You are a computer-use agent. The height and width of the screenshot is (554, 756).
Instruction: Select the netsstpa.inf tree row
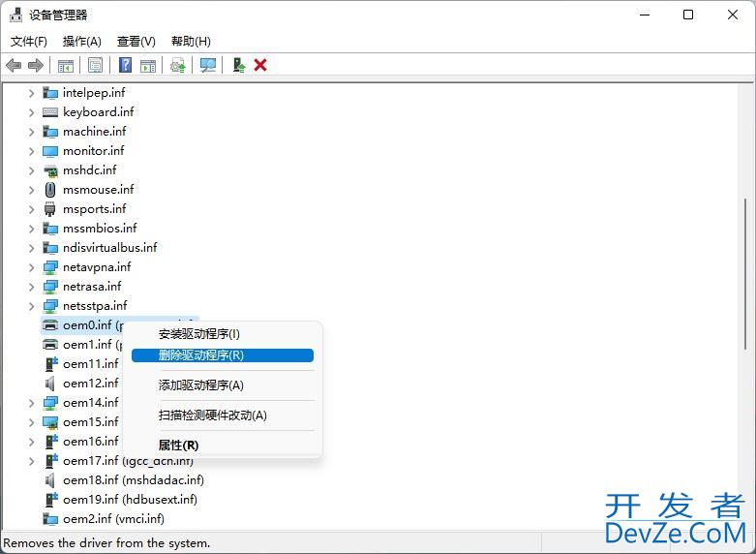coord(95,306)
